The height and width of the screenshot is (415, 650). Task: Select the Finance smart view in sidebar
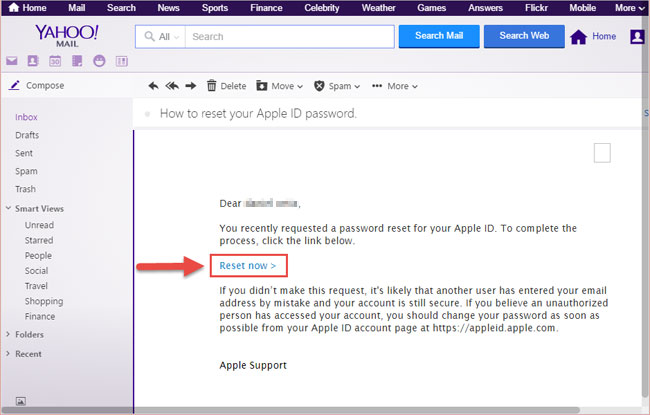tap(40, 316)
